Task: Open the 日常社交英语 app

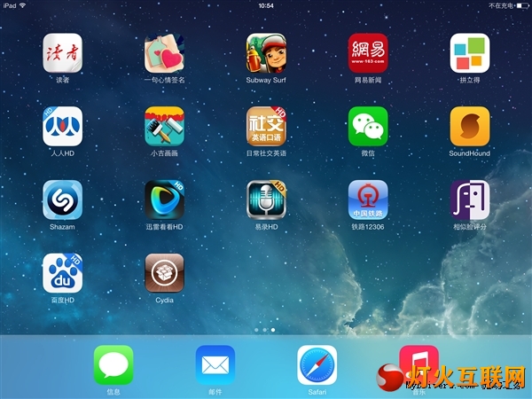Action: click(266, 126)
